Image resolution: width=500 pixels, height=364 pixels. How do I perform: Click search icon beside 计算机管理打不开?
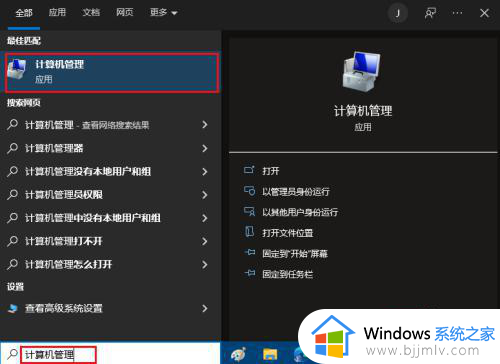(13, 240)
